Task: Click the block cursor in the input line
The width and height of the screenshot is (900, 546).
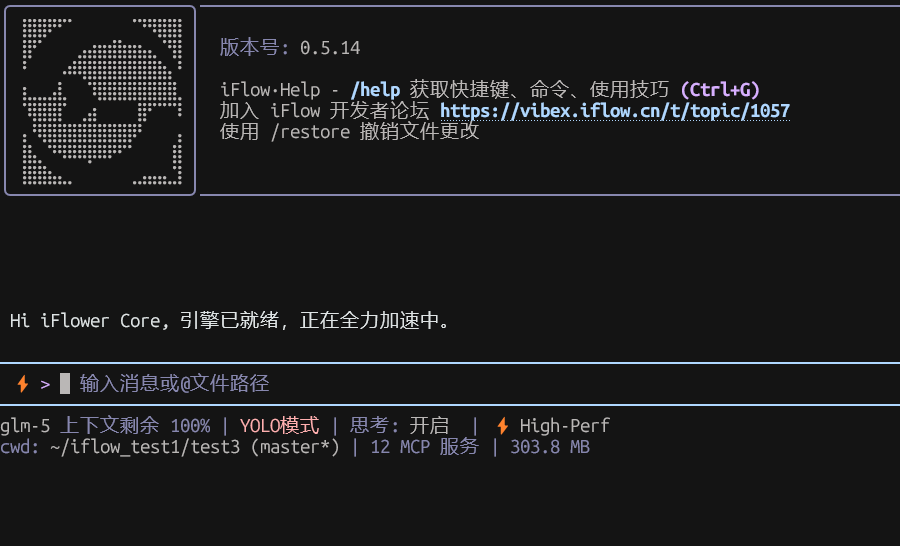Action: [x=65, y=383]
